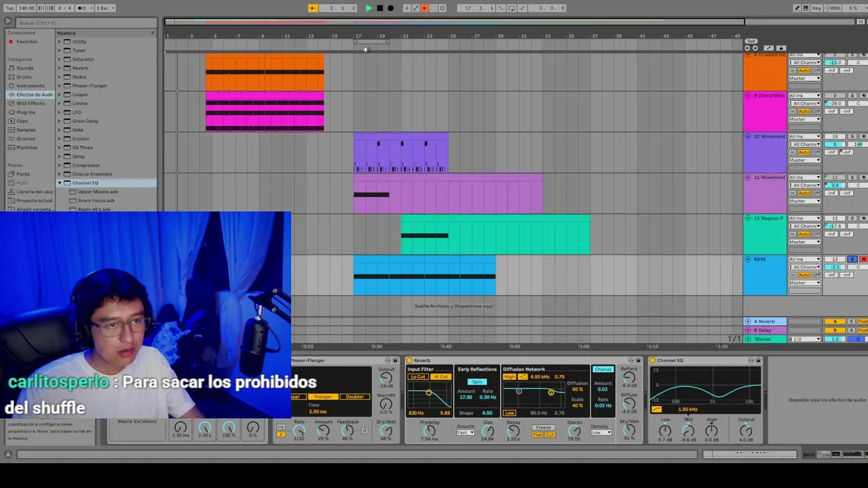Solo the B Delay return track
This screenshot has height=488, width=868.
853,330
